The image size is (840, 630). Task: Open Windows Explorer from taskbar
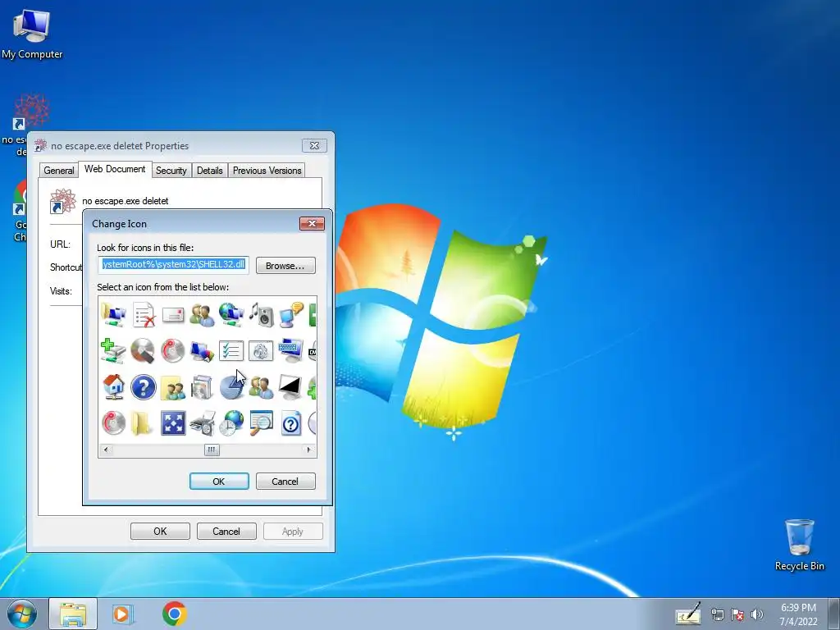[73, 614]
